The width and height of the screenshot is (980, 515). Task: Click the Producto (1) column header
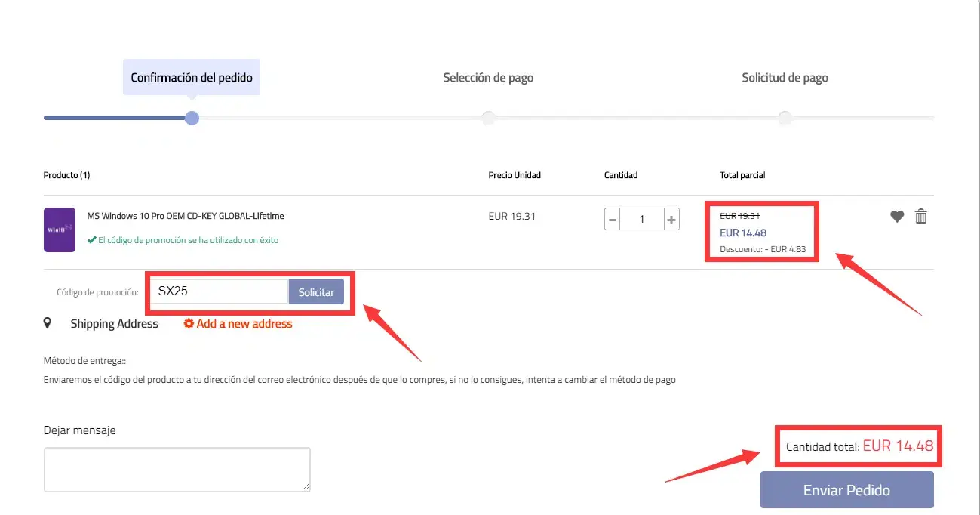(66, 175)
